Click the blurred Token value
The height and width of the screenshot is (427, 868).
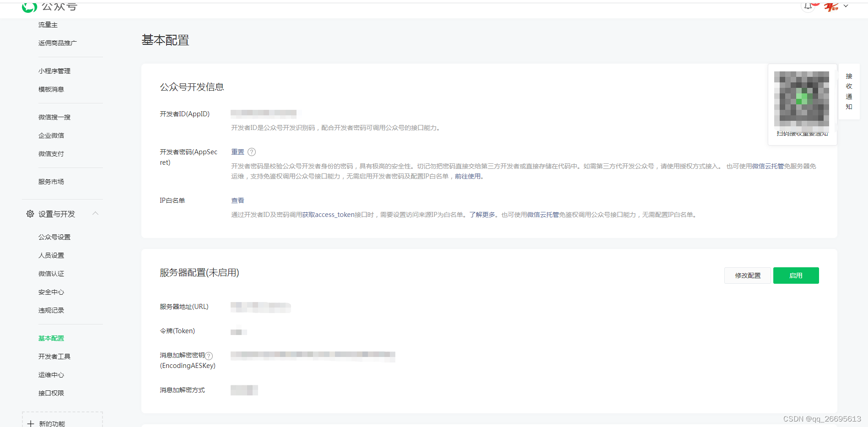pyautogui.click(x=239, y=332)
